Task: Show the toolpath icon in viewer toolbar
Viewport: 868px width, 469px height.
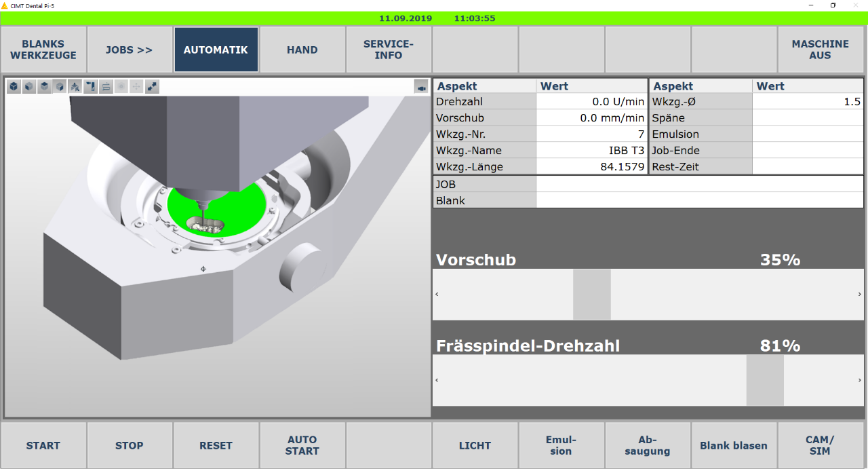Action: pos(106,87)
